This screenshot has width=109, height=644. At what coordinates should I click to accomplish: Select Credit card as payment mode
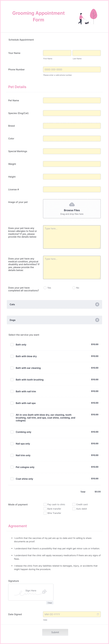click(x=74, y=504)
